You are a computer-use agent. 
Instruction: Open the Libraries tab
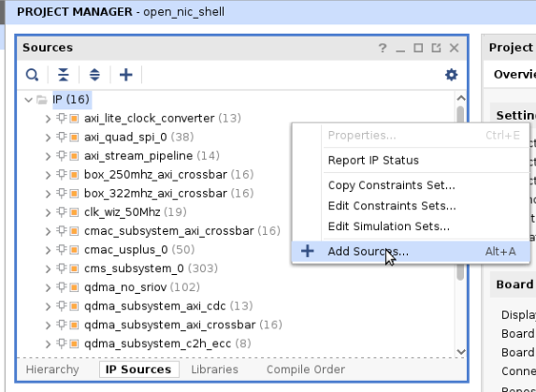(x=214, y=370)
